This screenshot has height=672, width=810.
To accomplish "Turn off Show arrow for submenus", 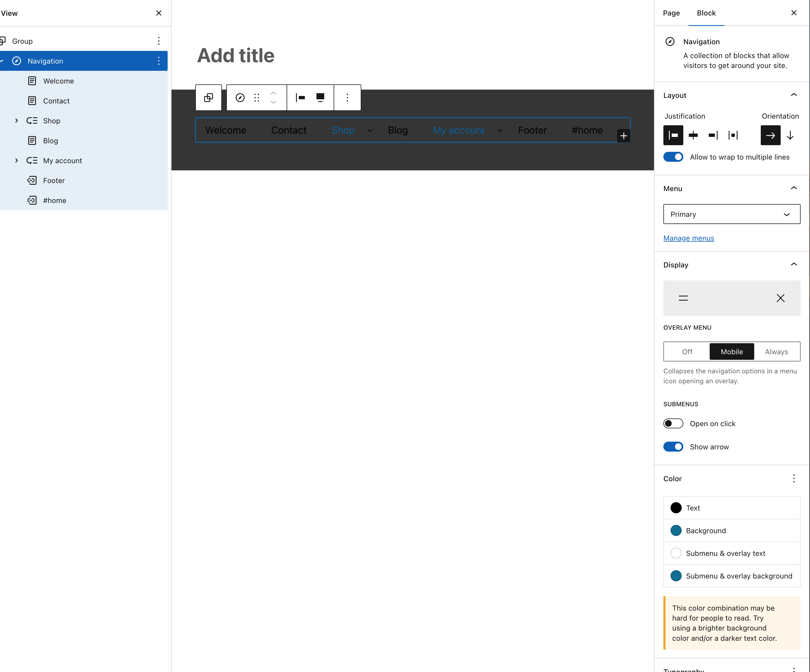I will (x=673, y=446).
